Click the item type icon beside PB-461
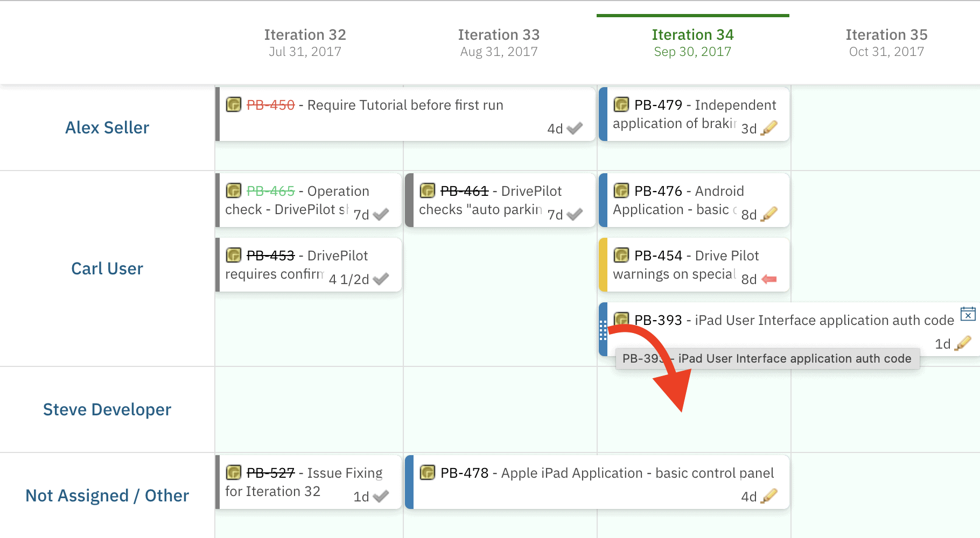The width and height of the screenshot is (980, 538). (428, 190)
